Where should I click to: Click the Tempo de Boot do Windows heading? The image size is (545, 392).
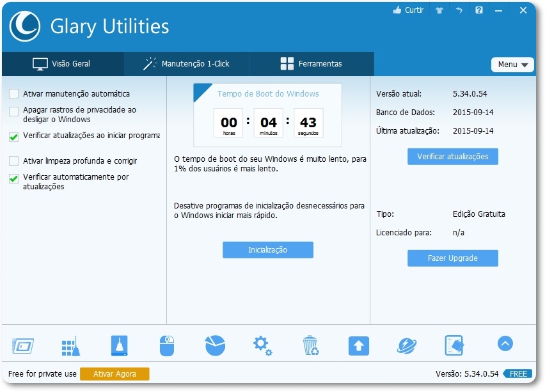(x=268, y=94)
